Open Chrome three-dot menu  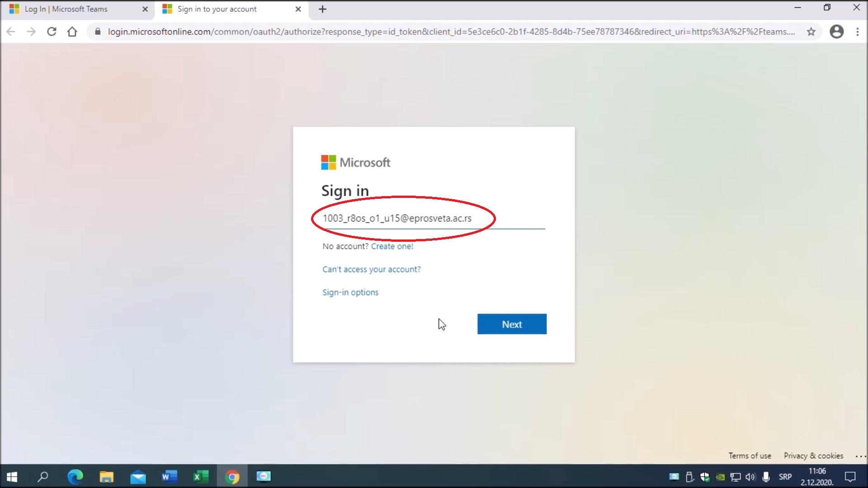pyautogui.click(x=858, y=32)
